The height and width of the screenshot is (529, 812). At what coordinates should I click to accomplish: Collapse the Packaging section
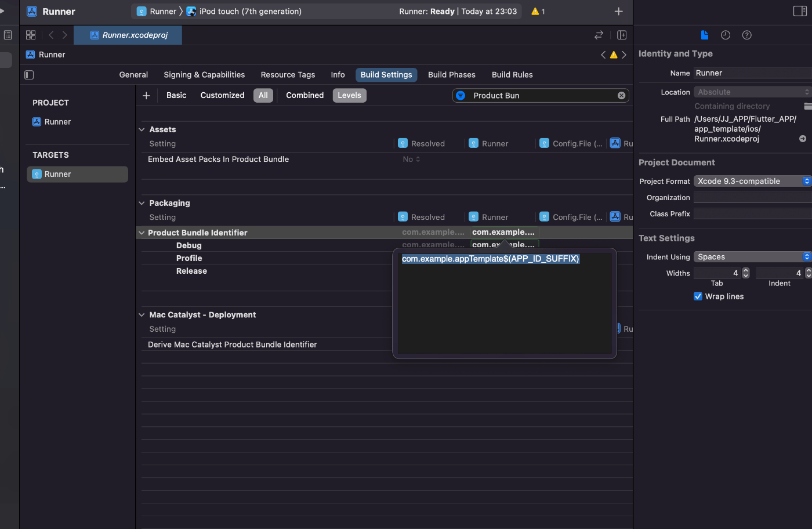[142, 203]
